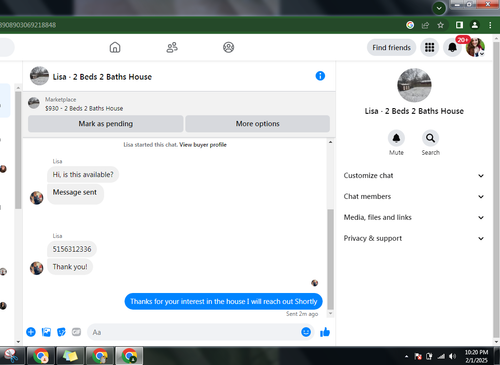Mute the conversation with bell icon
The image size is (500, 365).
point(396,138)
